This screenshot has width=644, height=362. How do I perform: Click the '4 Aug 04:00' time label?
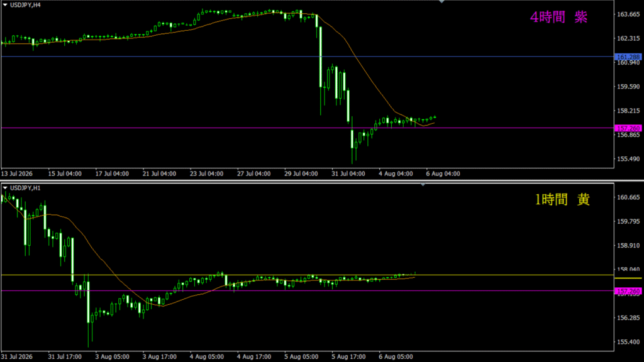pos(396,174)
